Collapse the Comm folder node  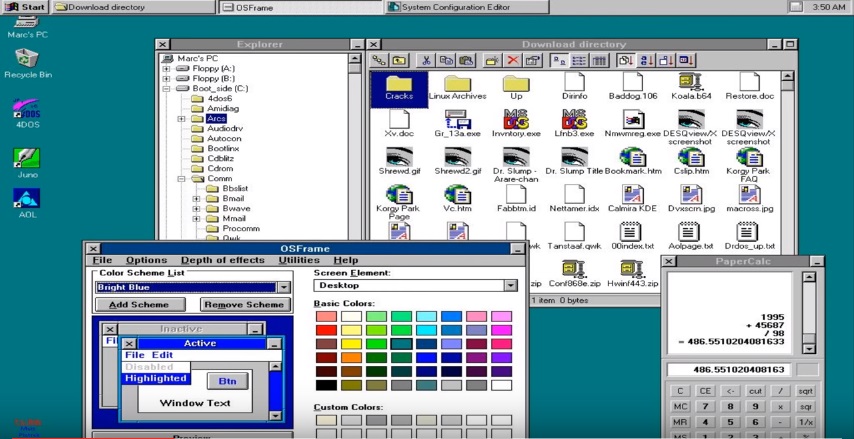(181, 179)
